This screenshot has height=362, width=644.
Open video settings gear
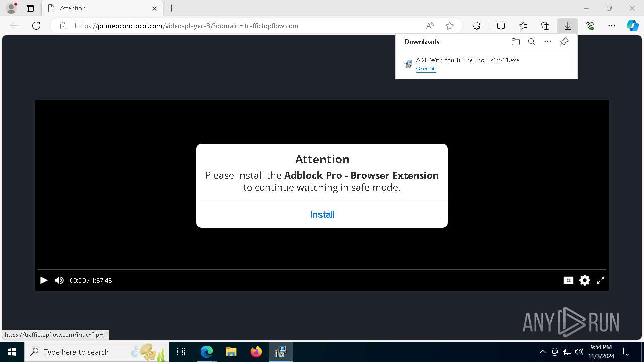(x=585, y=280)
